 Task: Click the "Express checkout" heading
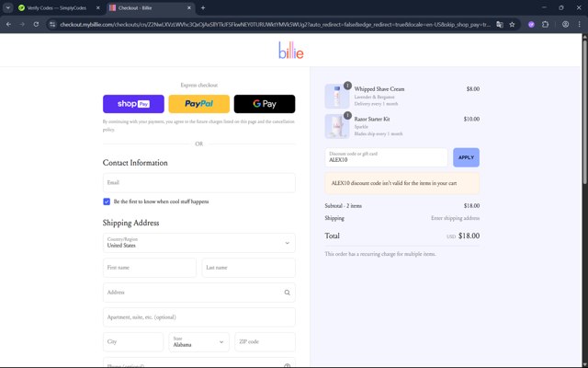pyautogui.click(x=198, y=86)
